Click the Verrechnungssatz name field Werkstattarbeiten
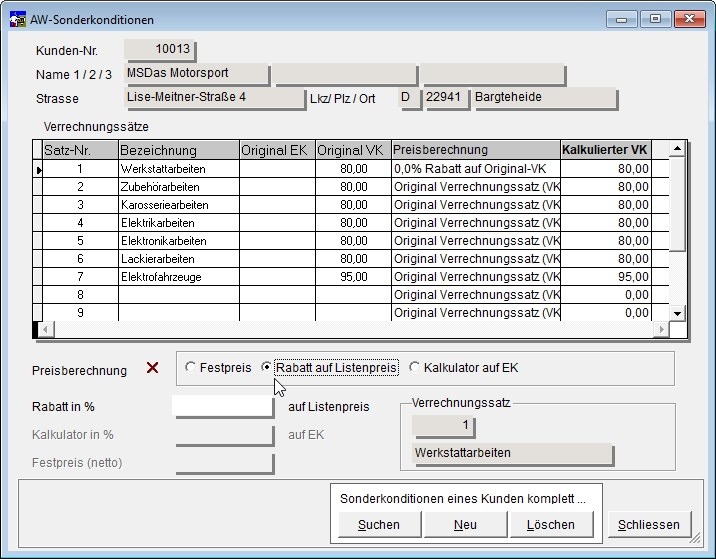The width and height of the screenshot is (716, 559). tap(513, 454)
